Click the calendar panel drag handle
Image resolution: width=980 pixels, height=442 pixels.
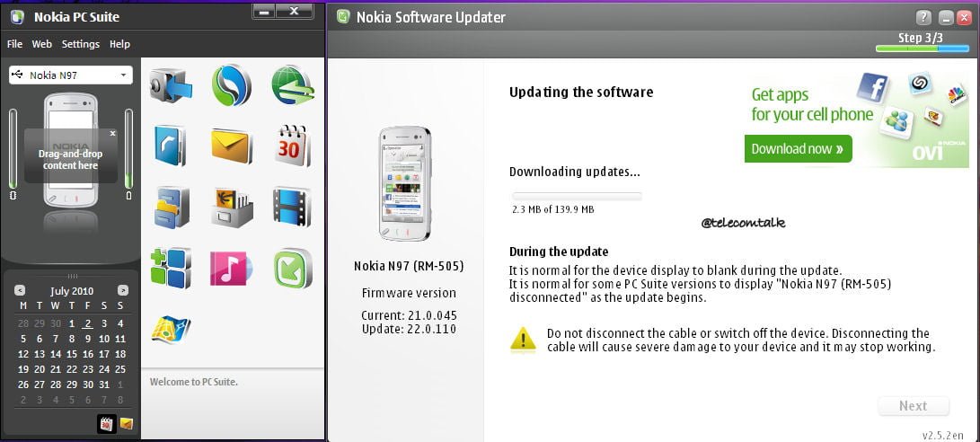(x=73, y=276)
